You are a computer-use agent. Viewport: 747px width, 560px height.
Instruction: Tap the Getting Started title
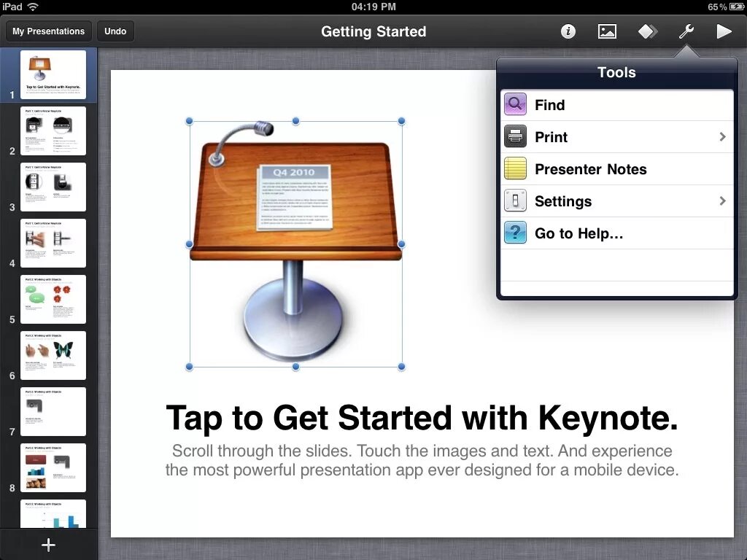click(x=373, y=31)
